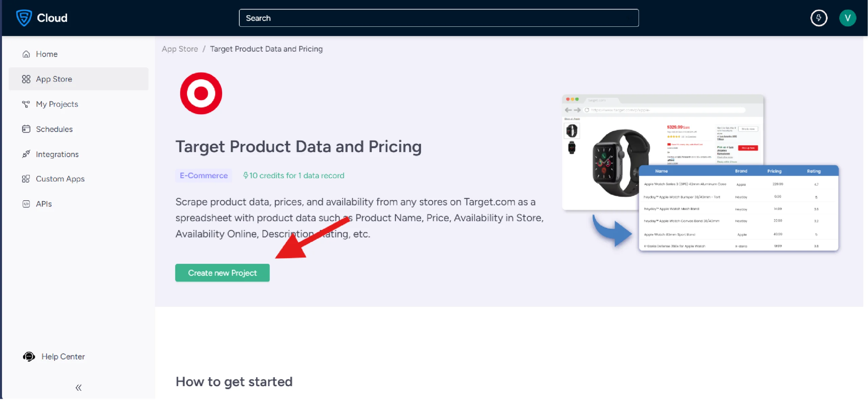Click the E-Commerce category tag
This screenshot has width=868, height=401.
(x=203, y=176)
